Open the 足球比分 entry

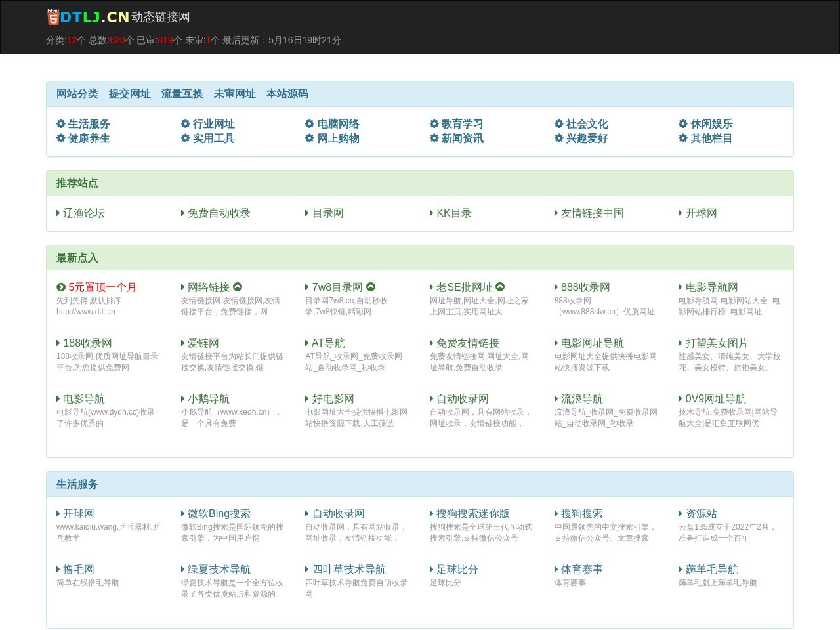(x=457, y=569)
